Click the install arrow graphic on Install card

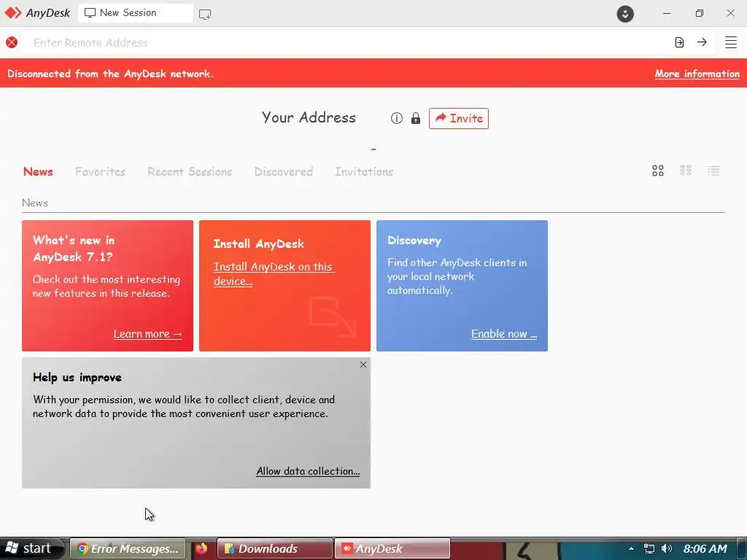(x=333, y=316)
